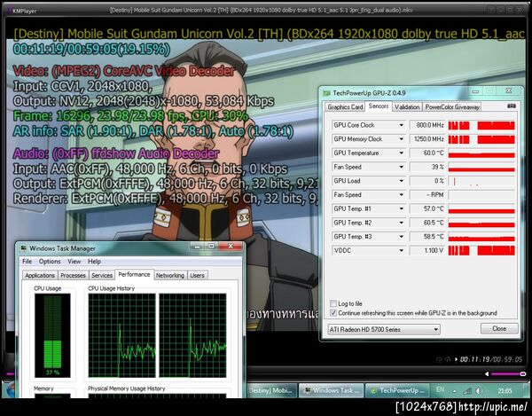Open the PowerColor Giveaway tab

pos(452,107)
